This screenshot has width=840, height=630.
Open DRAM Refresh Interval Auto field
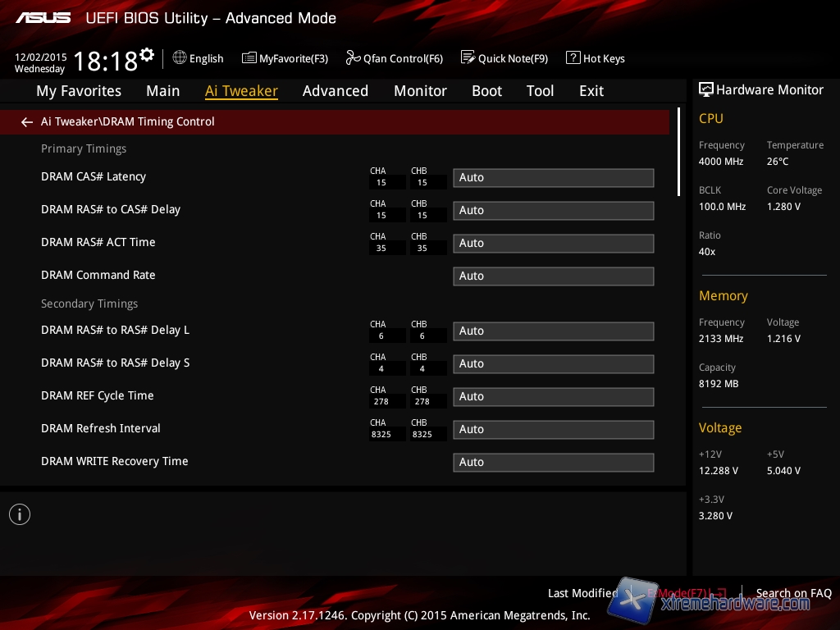tap(553, 430)
